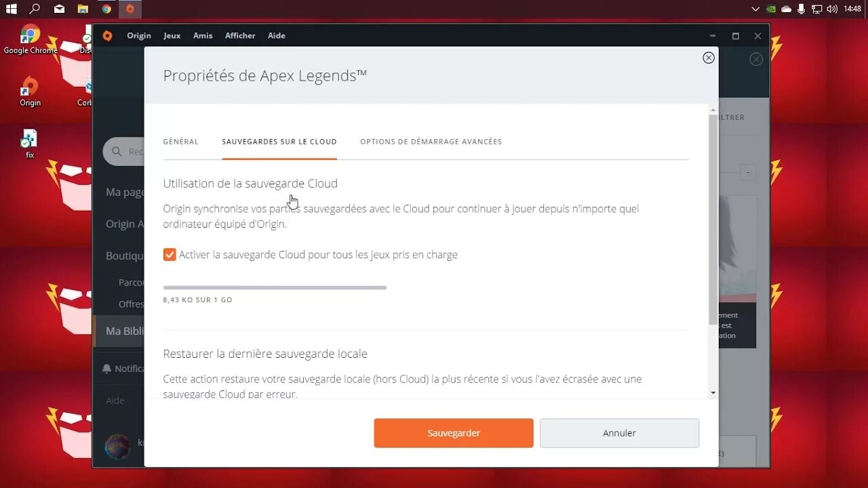Open the network status tray icon
868x488 pixels.
pos(816,9)
